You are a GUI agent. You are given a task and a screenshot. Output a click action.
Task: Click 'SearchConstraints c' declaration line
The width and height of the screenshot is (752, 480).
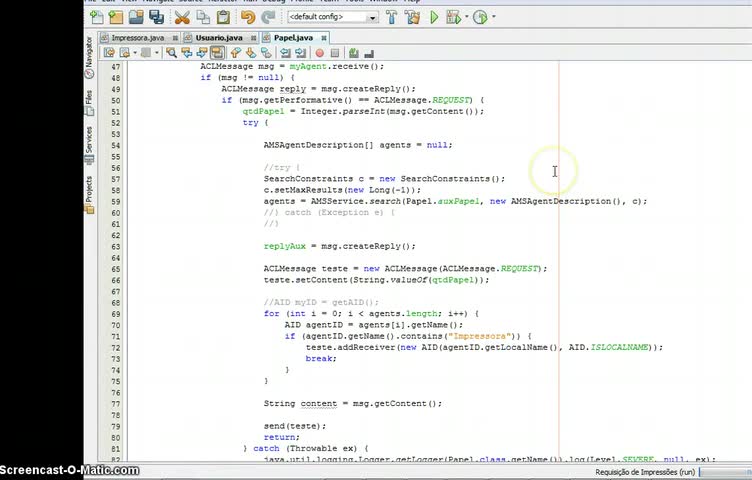point(384,178)
